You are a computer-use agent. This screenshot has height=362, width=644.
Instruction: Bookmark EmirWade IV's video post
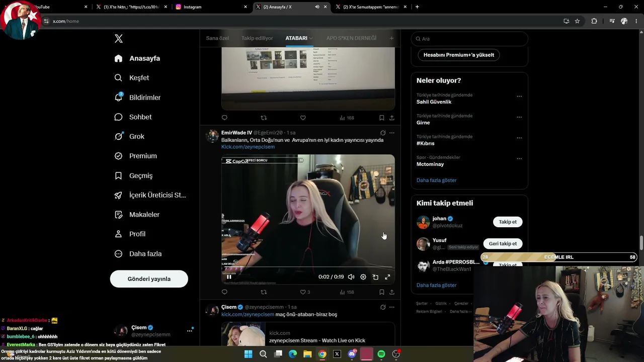click(x=381, y=292)
